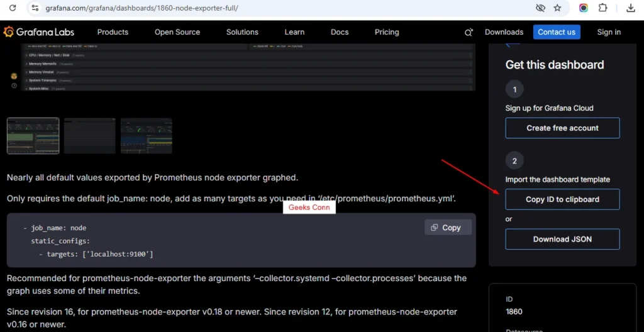This screenshot has height=332, width=644.
Task: Open the Solutions menu
Action: (x=242, y=32)
